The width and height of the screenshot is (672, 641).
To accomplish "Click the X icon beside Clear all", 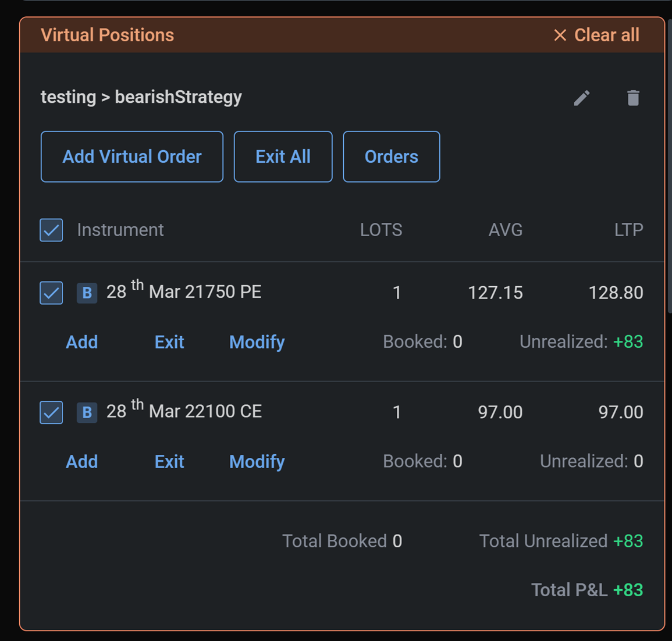I will [x=560, y=35].
